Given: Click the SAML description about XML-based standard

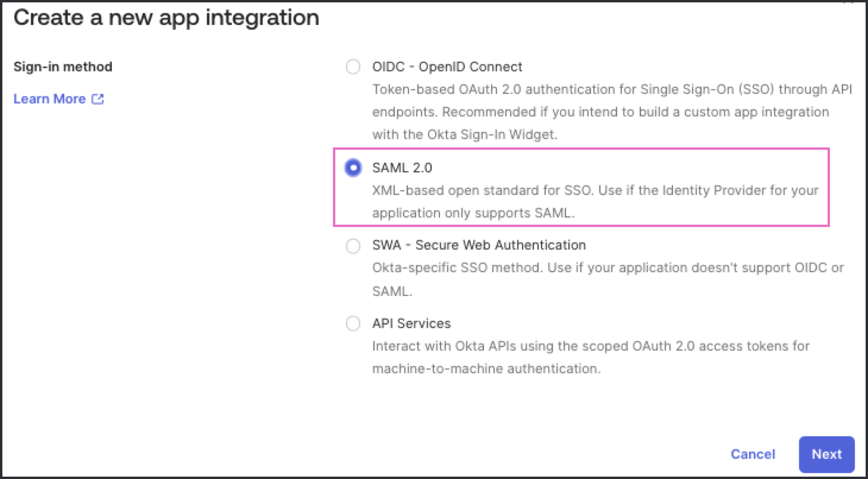Looking at the screenshot, I should tap(595, 190).
